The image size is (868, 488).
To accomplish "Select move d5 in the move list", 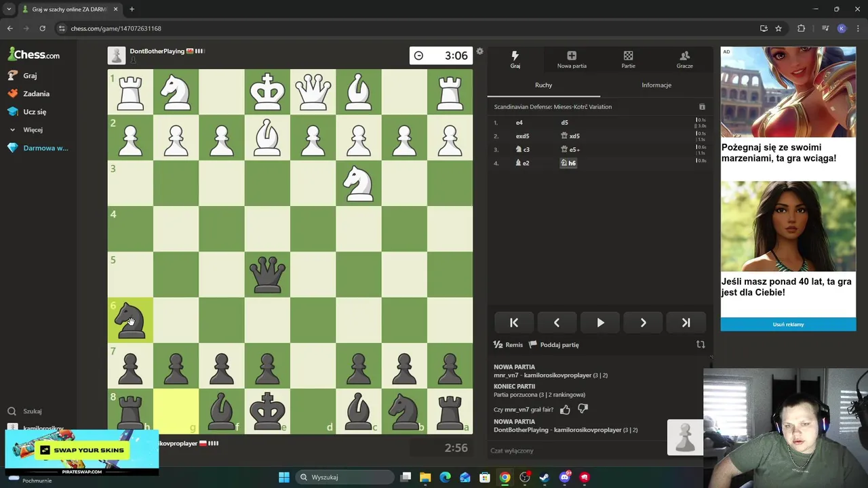I will click(564, 123).
